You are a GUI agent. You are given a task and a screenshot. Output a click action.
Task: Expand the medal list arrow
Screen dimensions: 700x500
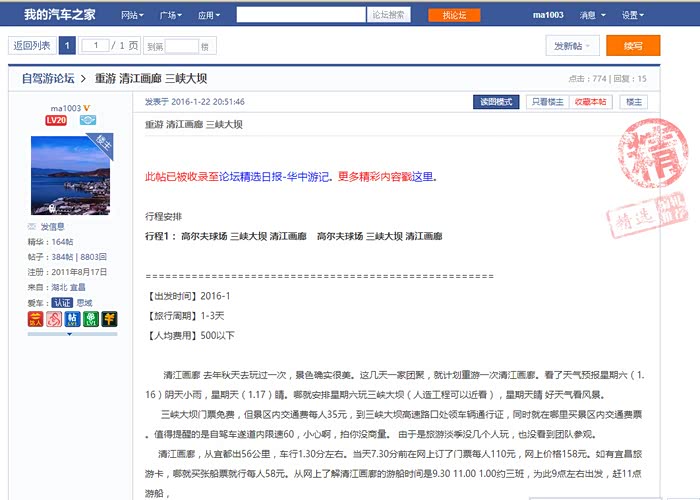[x=70, y=334]
